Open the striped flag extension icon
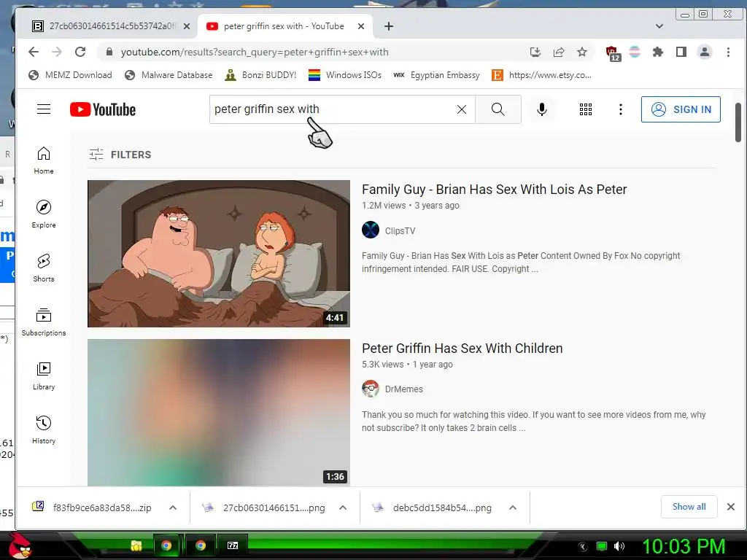This screenshot has width=747, height=560. pyautogui.click(x=635, y=52)
